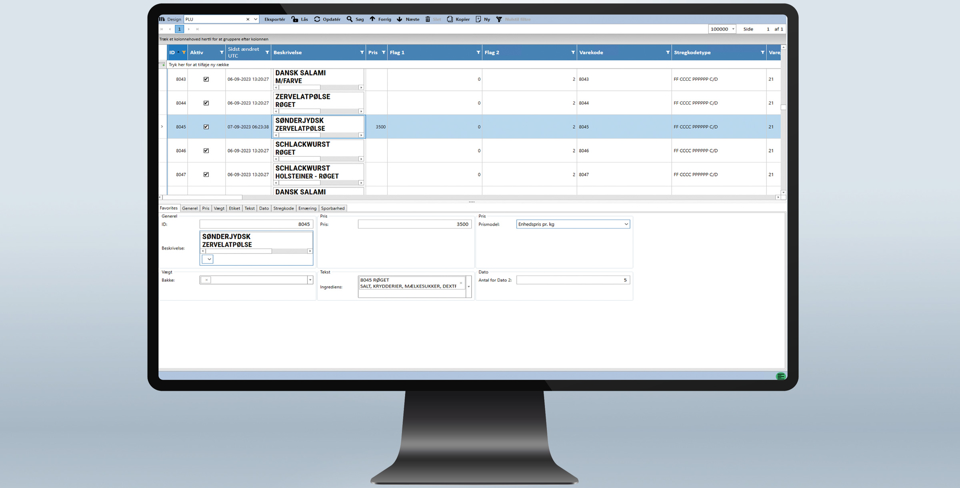This screenshot has width=960, height=488.
Task: Click the Eksportér button
Action: coord(274,19)
